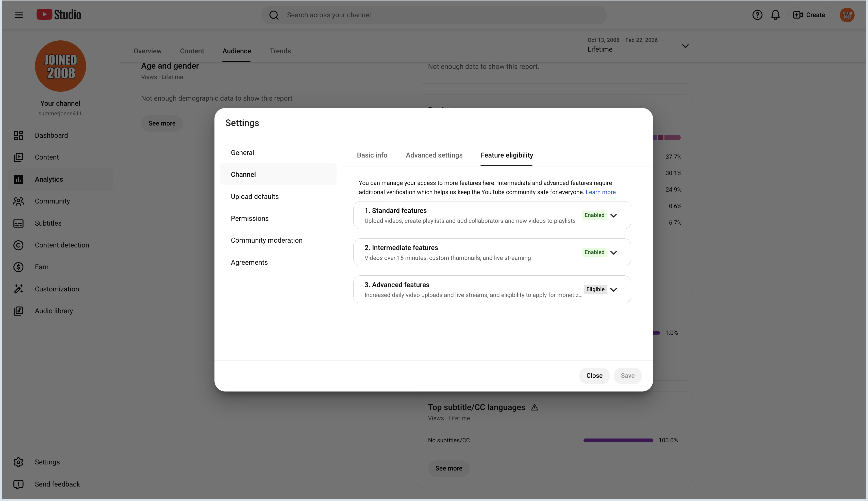Open the account avatar menu
The height and width of the screenshot is (501, 868).
coord(847,15)
